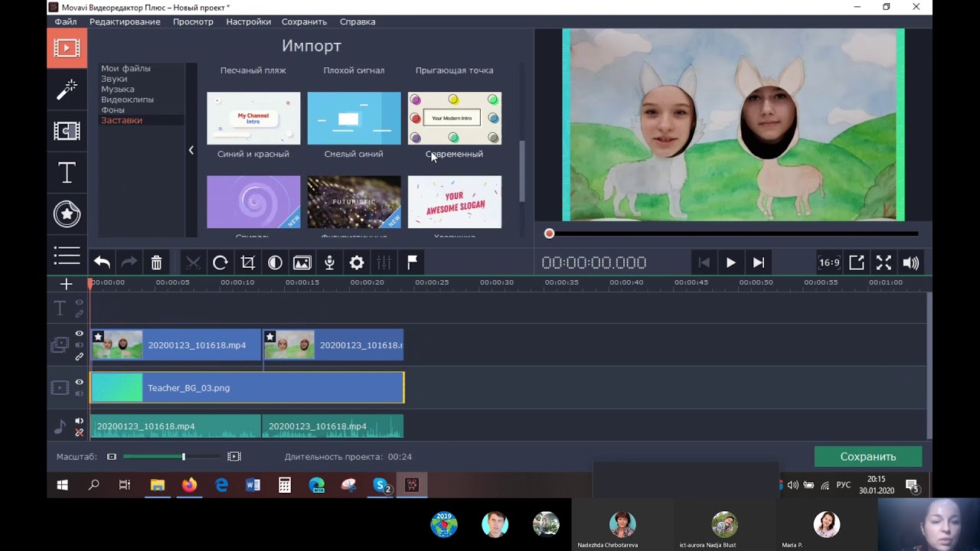The image size is (980, 551).
Task: Hide the overlay video track via eye
Action: coord(79,334)
